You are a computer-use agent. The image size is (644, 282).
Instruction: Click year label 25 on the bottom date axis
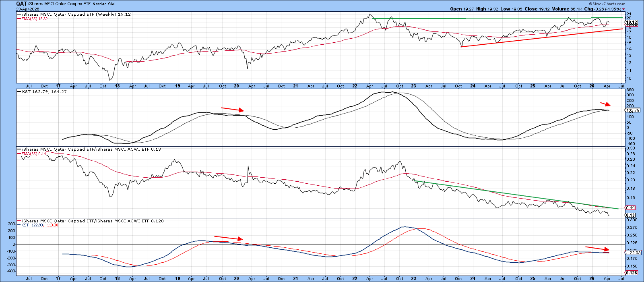tap(533, 278)
